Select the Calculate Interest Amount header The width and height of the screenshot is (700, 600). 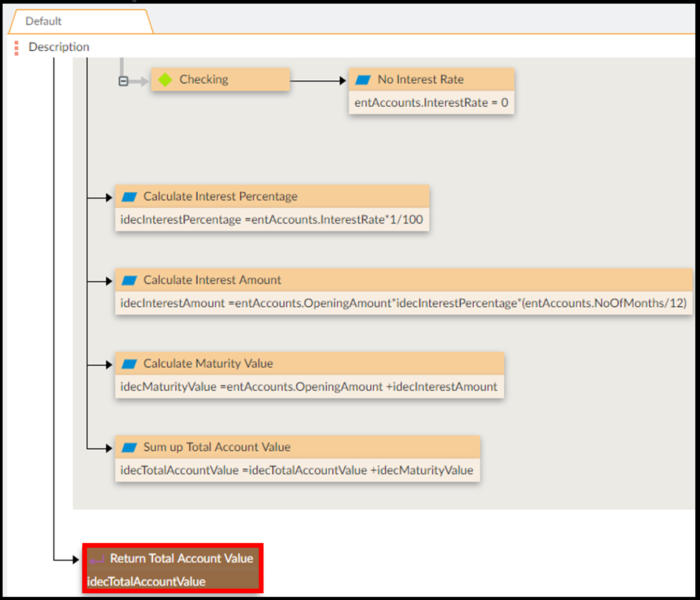tap(404, 280)
